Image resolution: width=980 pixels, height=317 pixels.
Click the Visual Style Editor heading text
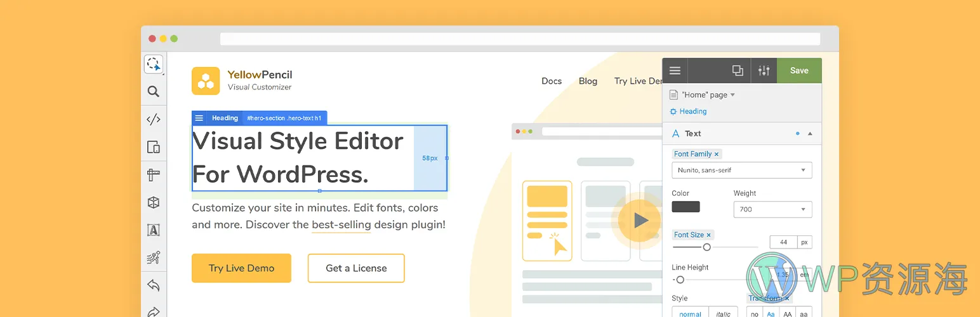[298, 157]
